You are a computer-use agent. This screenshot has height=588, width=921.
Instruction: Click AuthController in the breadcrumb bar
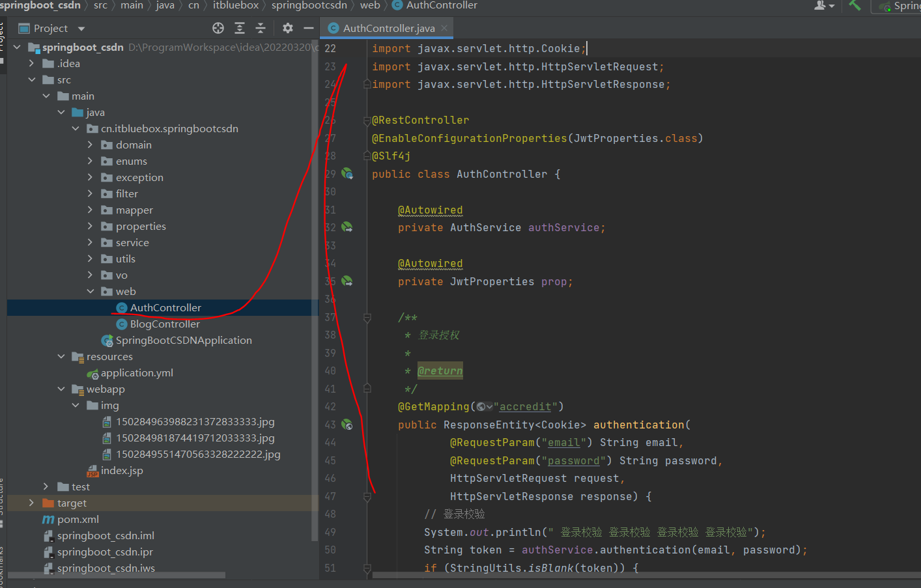click(x=442, y=5)
